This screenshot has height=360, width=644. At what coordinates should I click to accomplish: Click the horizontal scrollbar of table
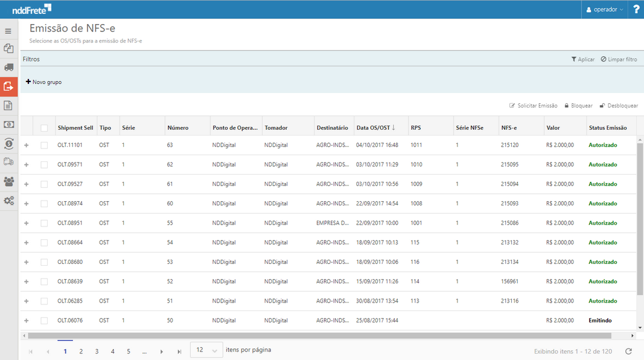(x=319, y=336)
